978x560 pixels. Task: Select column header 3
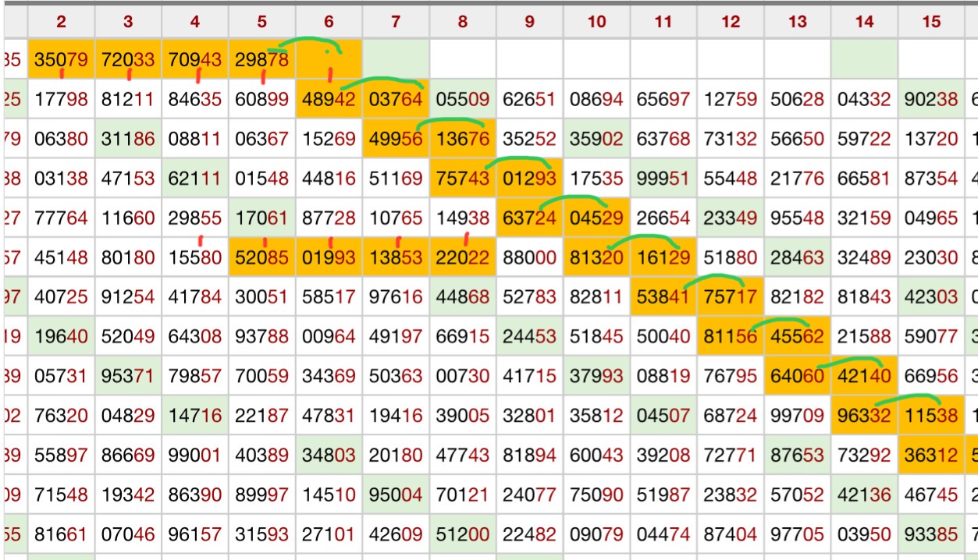128,22
